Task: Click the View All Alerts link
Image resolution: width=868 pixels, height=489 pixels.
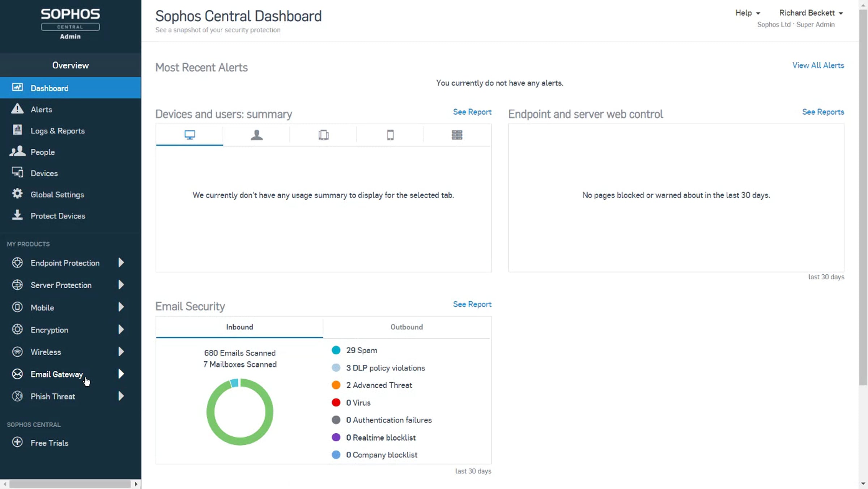Action: pos(818,66)
